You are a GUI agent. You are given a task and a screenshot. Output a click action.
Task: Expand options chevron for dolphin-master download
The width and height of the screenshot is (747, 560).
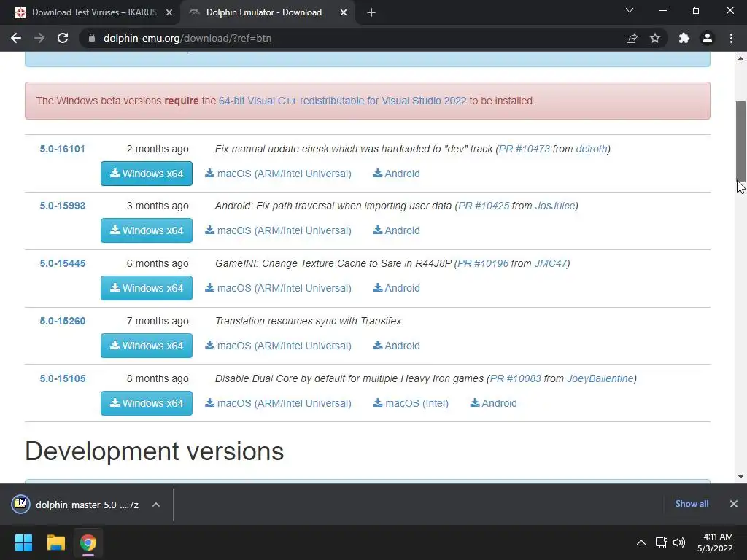[156, 505]
